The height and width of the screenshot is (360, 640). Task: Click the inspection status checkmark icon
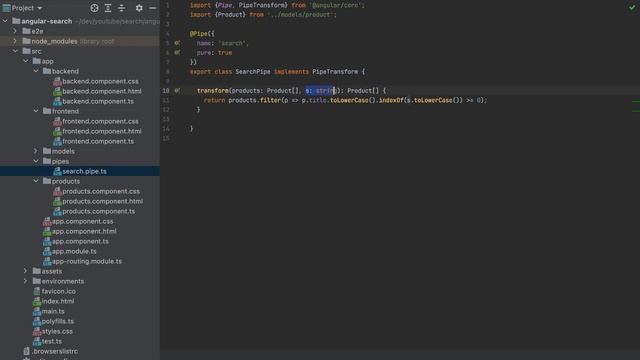(632, 7)
